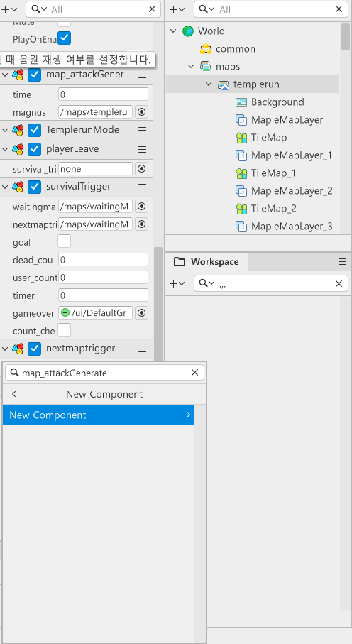Check the goal property checkbox

64,241
